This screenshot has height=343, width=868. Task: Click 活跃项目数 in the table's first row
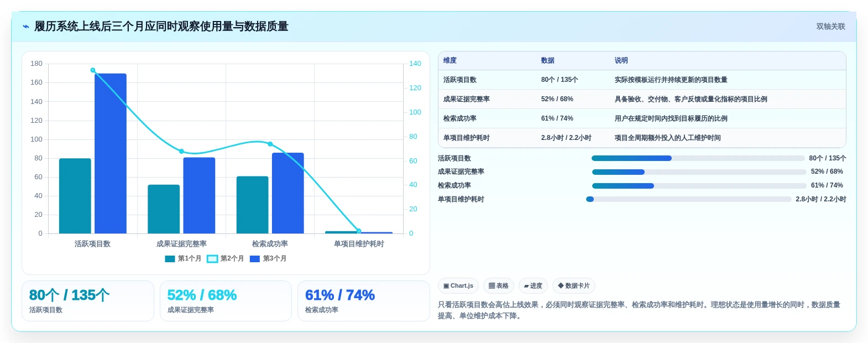coord(460,80)
